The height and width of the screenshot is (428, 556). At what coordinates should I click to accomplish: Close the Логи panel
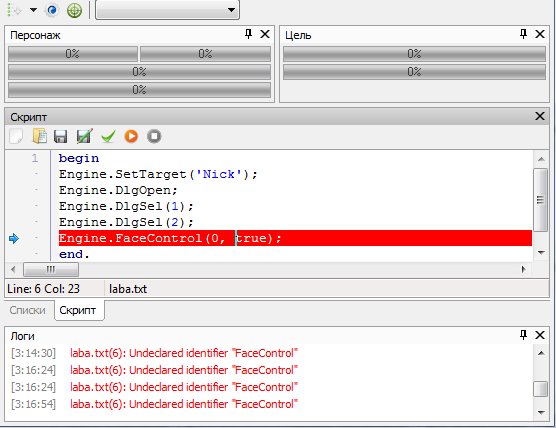point(540,335)
